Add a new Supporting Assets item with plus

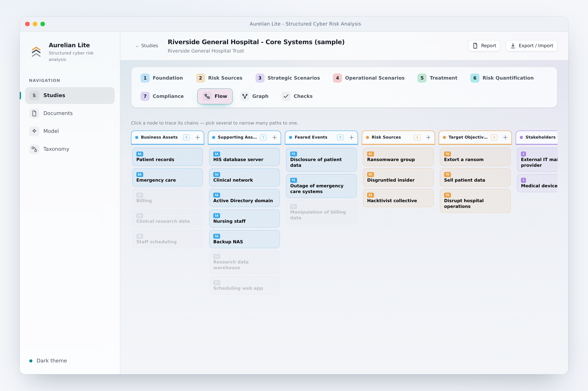[275, 137]
